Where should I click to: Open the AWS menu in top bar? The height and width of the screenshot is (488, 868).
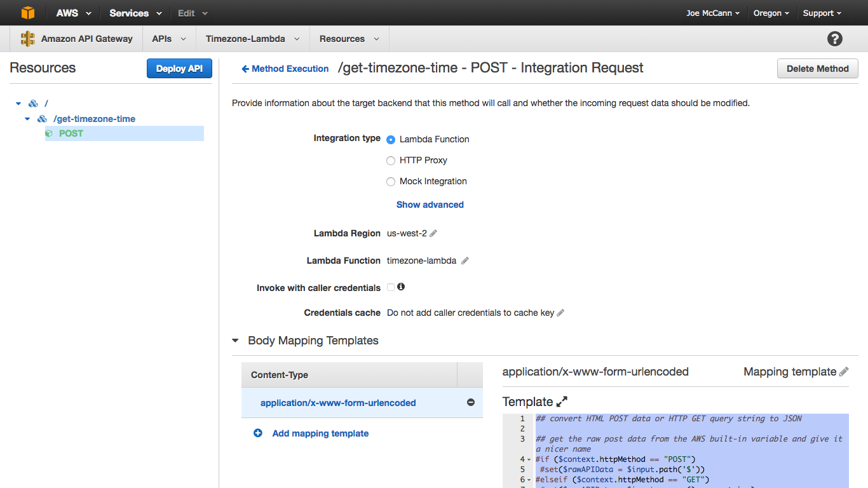tap(74, 13)
